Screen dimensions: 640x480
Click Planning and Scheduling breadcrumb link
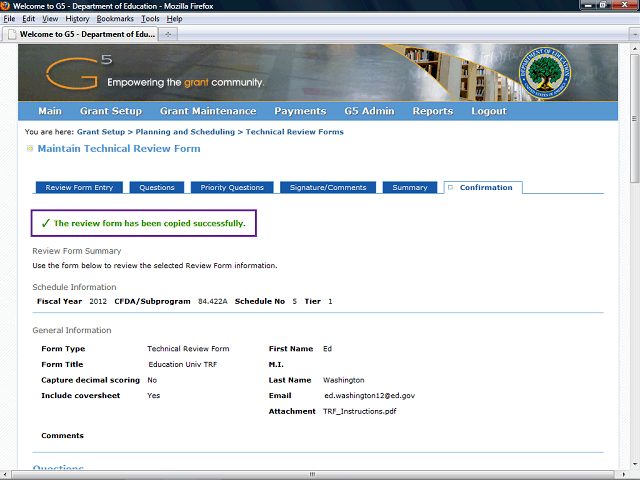185,132
